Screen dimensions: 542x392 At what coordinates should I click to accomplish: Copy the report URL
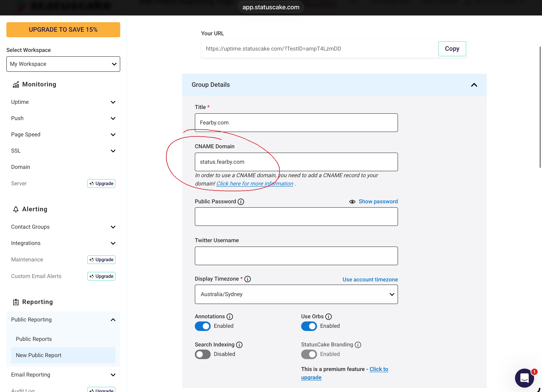[452, 49]
